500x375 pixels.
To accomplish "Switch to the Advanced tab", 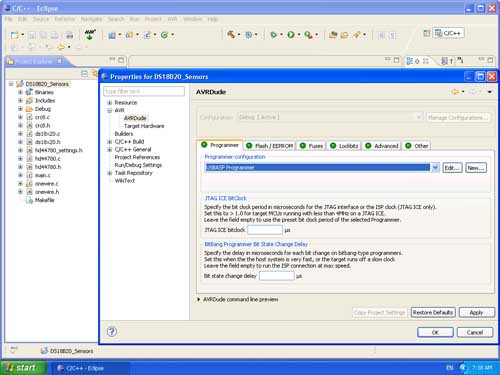I will pos(382,146).
